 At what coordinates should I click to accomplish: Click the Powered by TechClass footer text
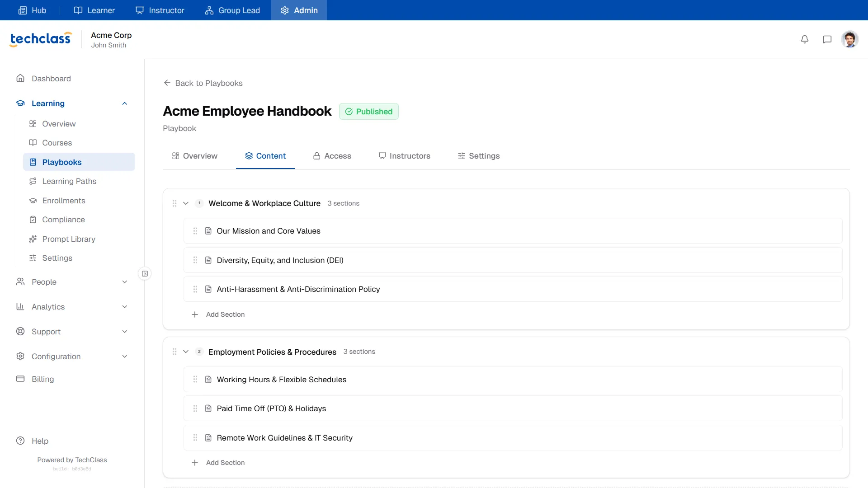tap(72, 460)
